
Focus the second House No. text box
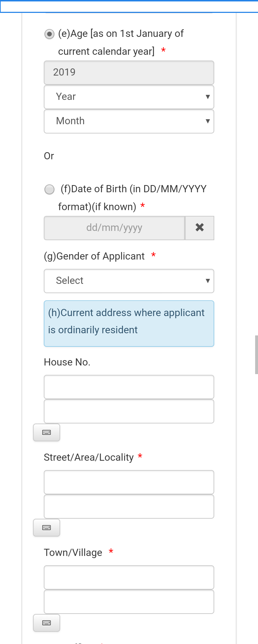pyautogui.click(x=129, y=411)
